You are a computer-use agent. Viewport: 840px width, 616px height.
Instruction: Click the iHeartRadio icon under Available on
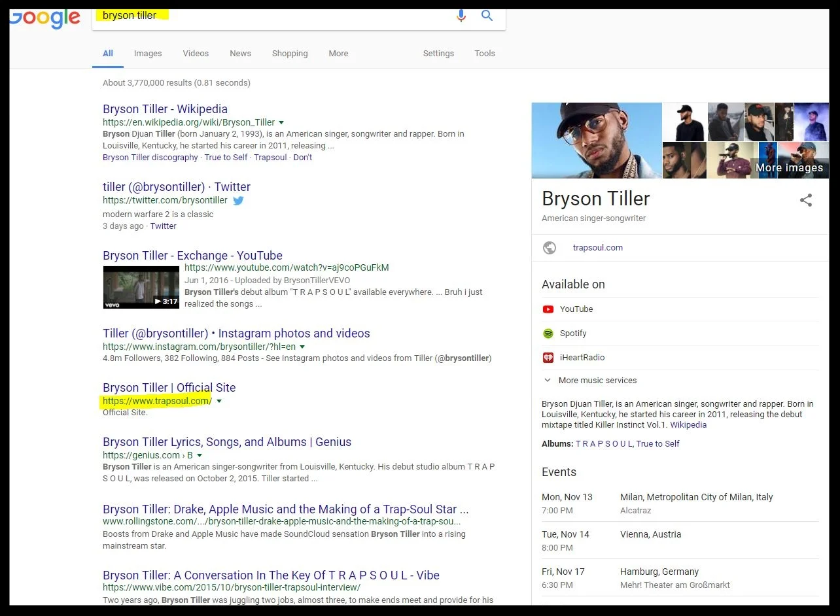548,358
